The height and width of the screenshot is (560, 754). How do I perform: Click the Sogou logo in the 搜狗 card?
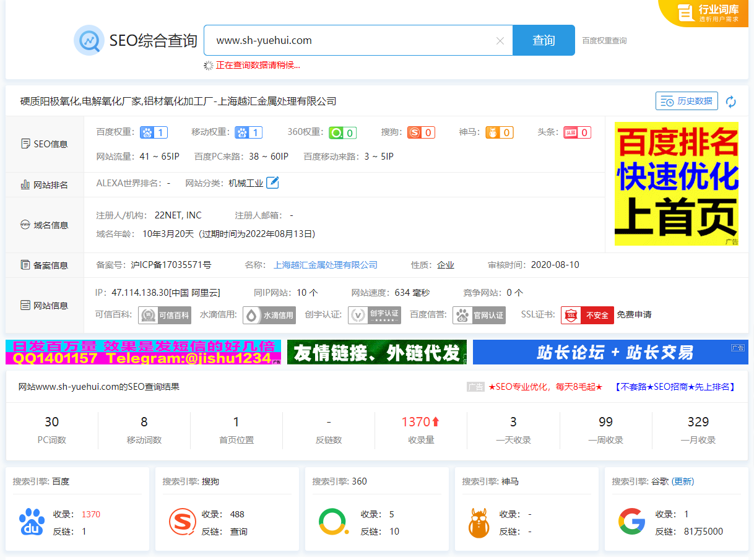click(183, 522)
